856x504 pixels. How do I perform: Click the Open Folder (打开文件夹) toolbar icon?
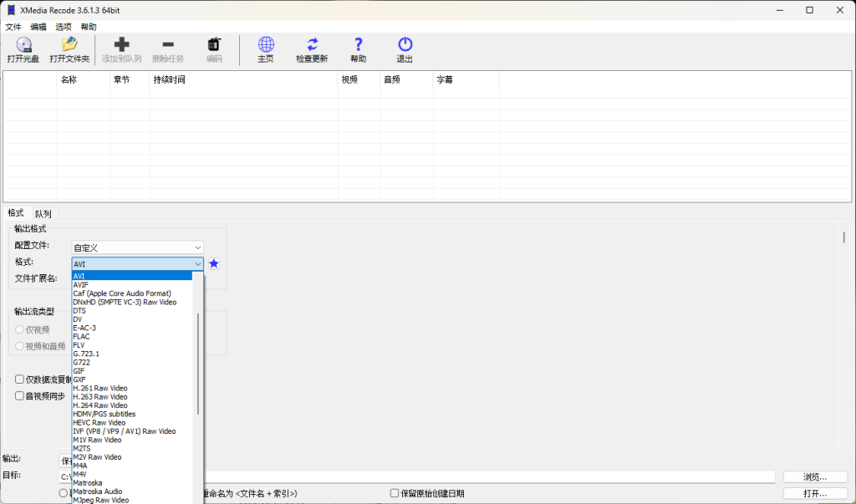tap(69, 45)
